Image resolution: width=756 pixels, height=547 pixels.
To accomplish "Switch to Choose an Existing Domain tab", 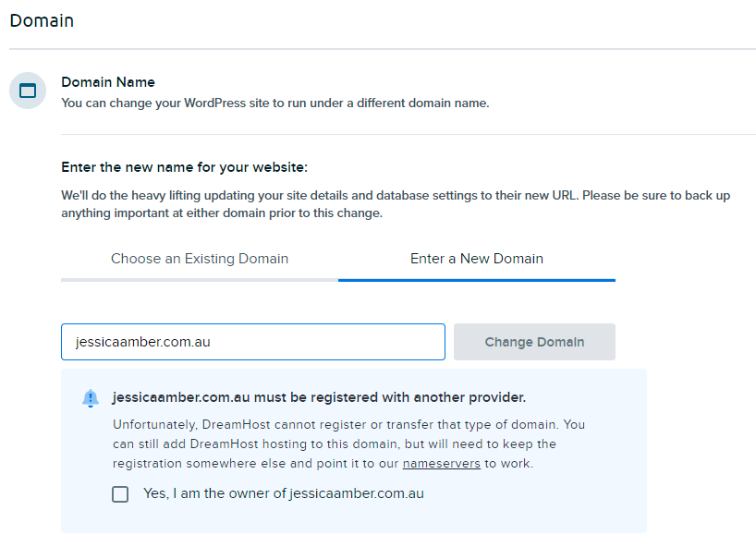I will coord(200,259).
